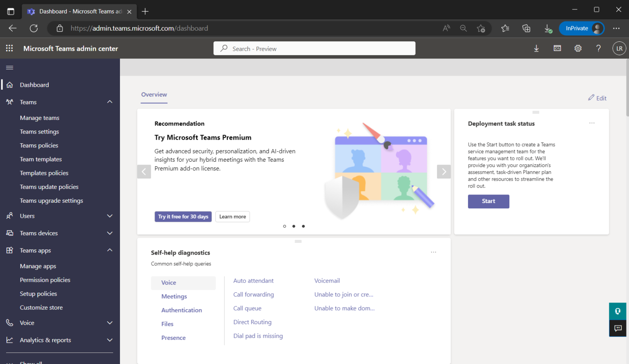
Task: Open the Analytics & reports icon
Action: click(10, 340)
